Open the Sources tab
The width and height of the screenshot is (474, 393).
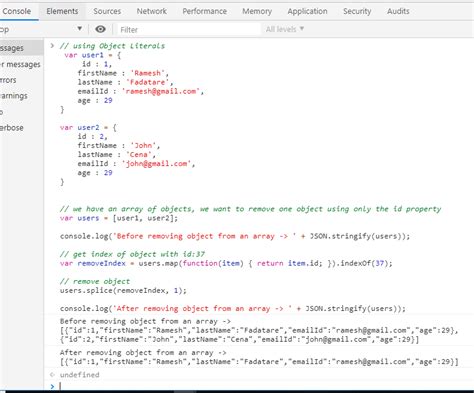[107, 11]
